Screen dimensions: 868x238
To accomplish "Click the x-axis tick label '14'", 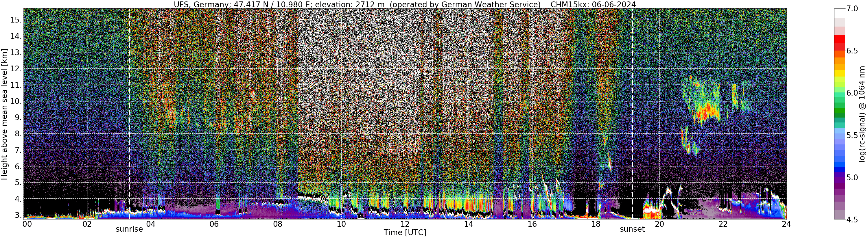I will tap(468, 224).
